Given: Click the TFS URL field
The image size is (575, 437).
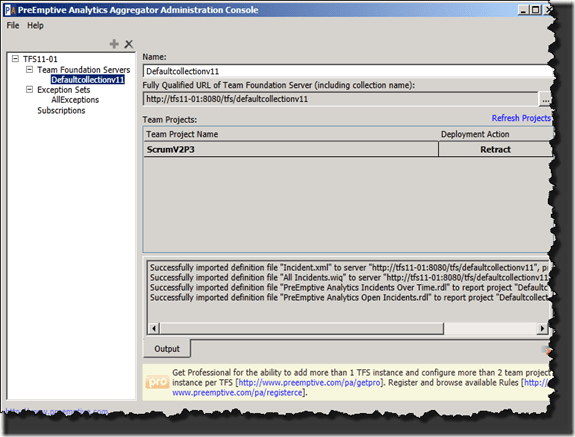Looking at the screenshot, I should point(340,99).
